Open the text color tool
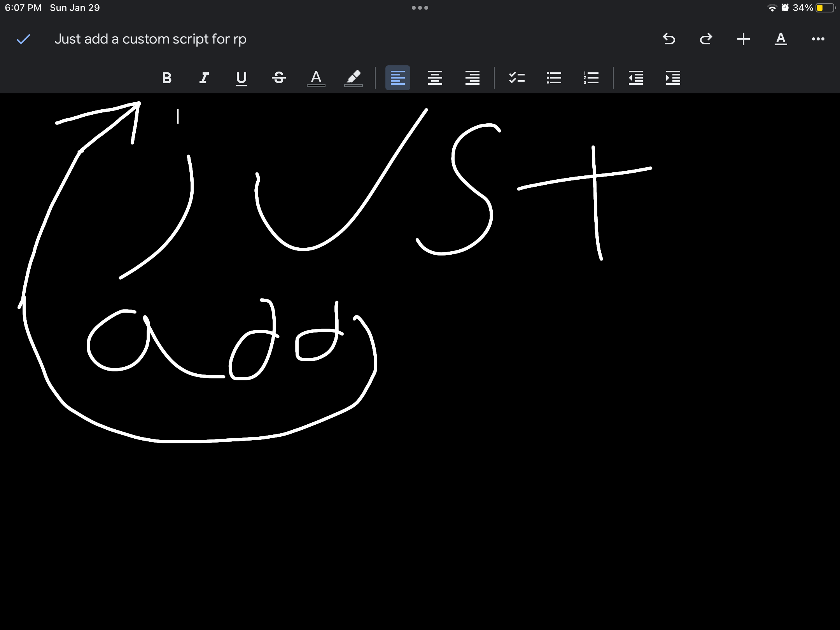 [316, 78]
